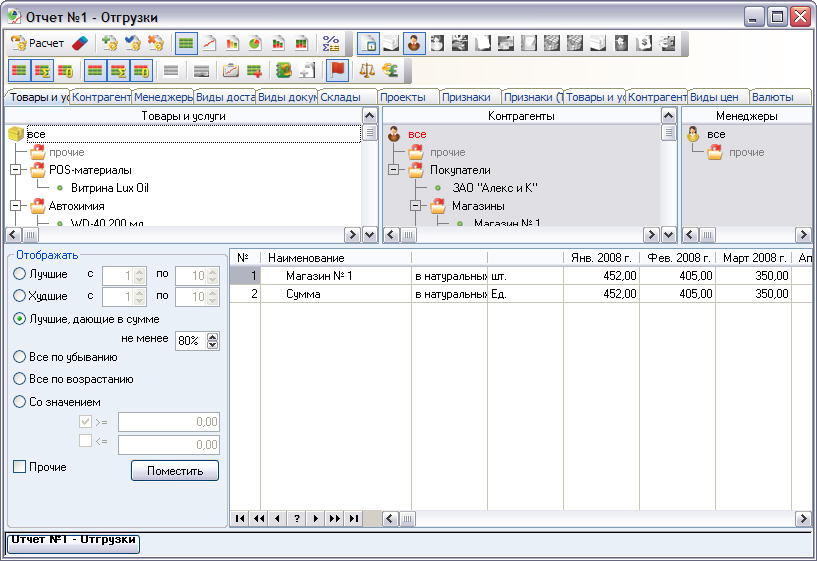The height and width of the screenshot is (561, 817).
Task: Collapse the Автохимия tree node
Action: (x=15, y=206)
